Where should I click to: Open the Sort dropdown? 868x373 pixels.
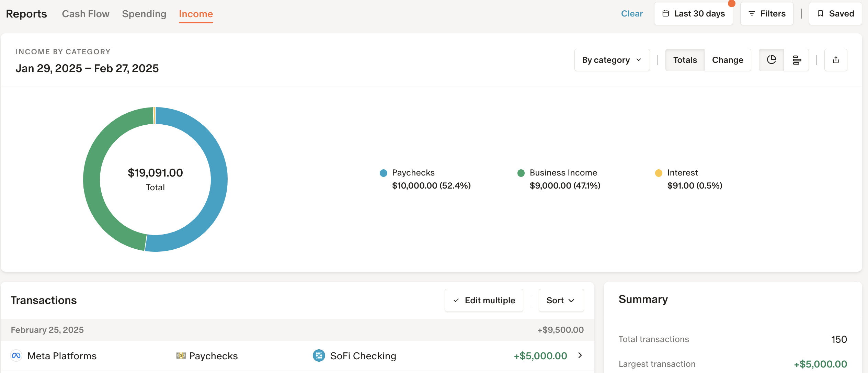561,300
